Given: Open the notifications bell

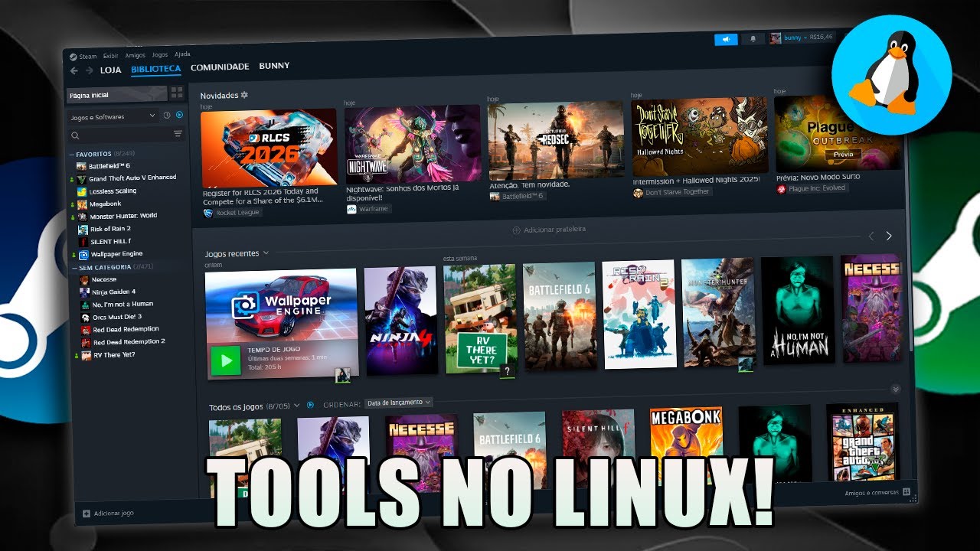Looking at the screenshot, I should 753,39.
